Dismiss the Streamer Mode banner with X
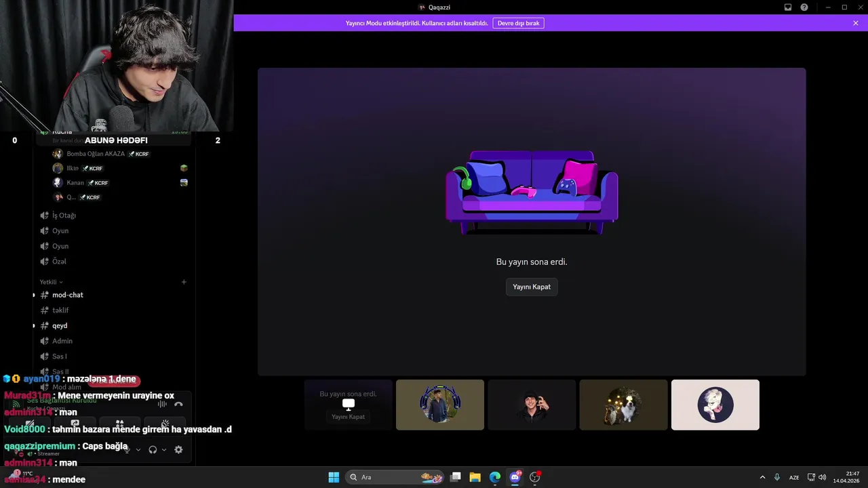 856,23
